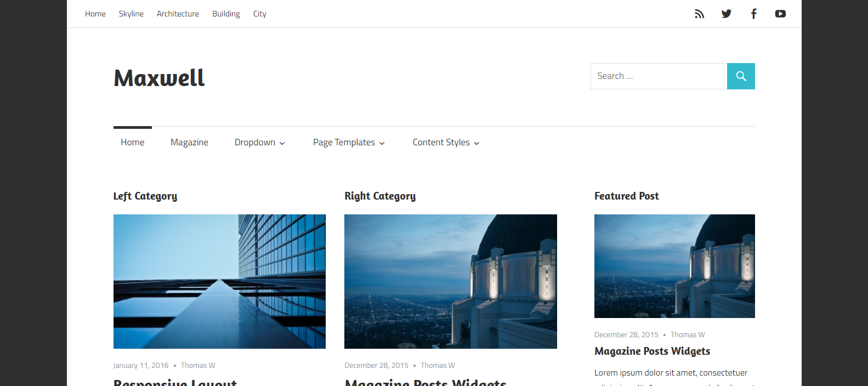Screen dimensions: 868x386
Task: Open the Featured Post observatory thumbnail
Action: [x=674, y=266]
